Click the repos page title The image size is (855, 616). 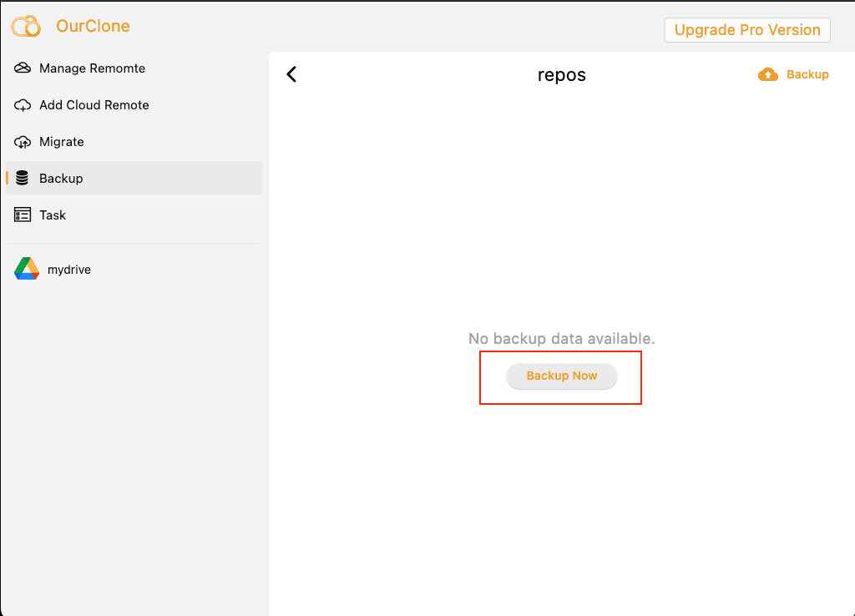(562, 74)
